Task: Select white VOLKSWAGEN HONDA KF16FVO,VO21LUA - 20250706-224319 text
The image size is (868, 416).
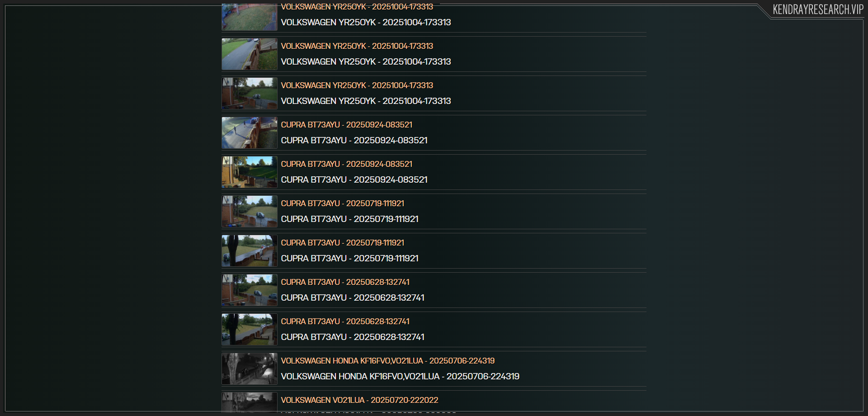Action: (x=400, y=377)
